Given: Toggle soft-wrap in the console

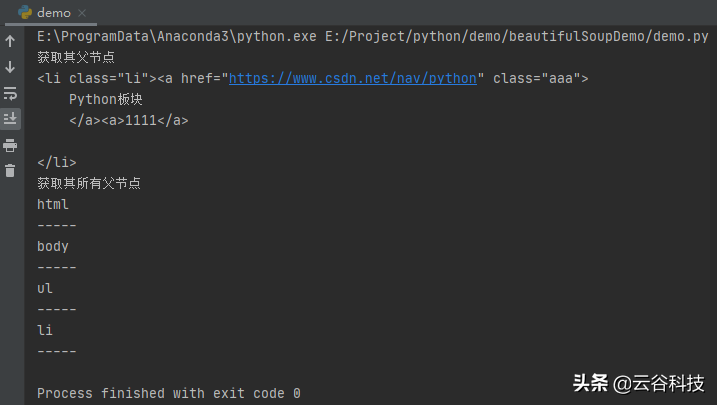Looking at the screenshot, I should (x=10, y=93).
